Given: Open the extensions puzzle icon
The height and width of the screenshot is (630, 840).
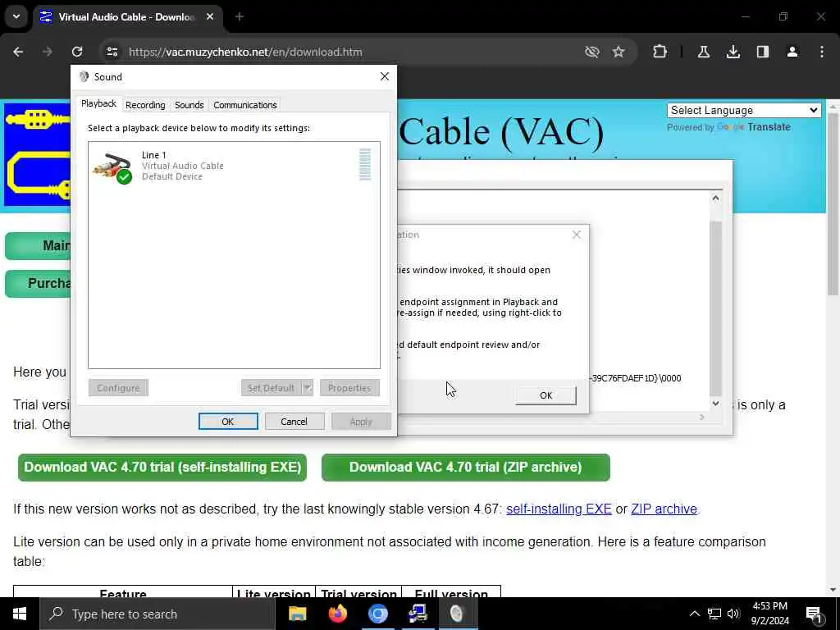Looking at the screenshot, I should (660, 52).
